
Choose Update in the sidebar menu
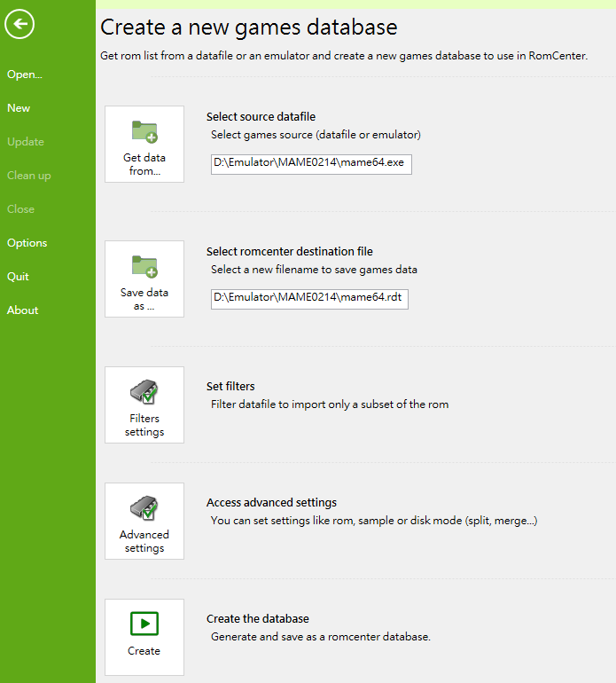click(26, 142)
